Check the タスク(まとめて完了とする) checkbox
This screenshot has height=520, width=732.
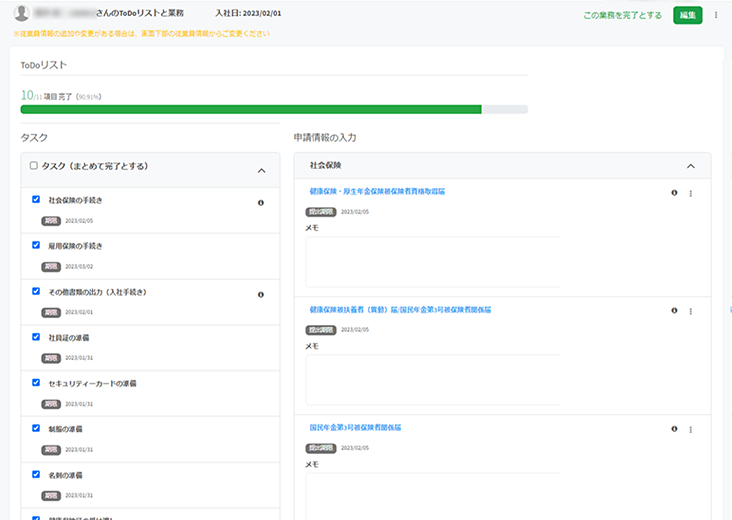click(34, 166)
